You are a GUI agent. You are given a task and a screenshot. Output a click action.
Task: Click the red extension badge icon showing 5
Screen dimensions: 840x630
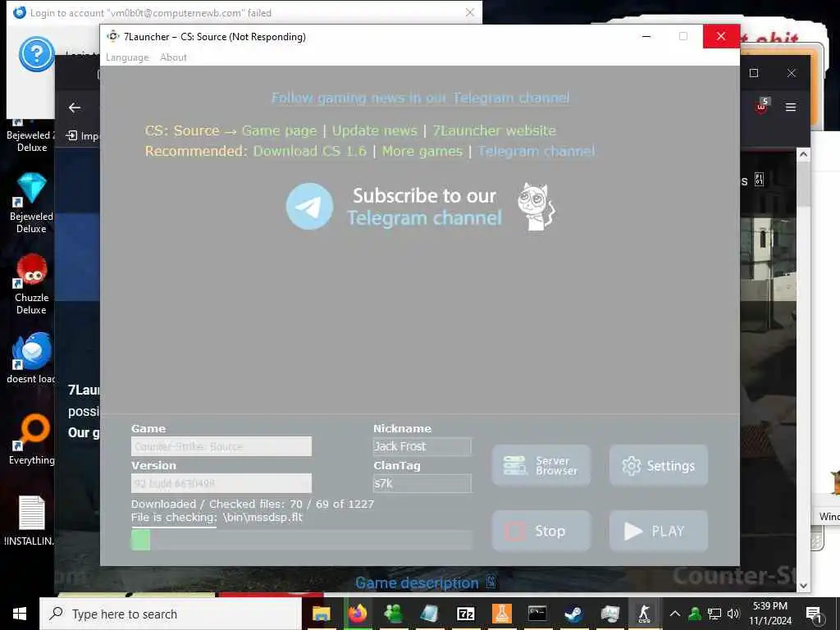(x=761, y=106)
